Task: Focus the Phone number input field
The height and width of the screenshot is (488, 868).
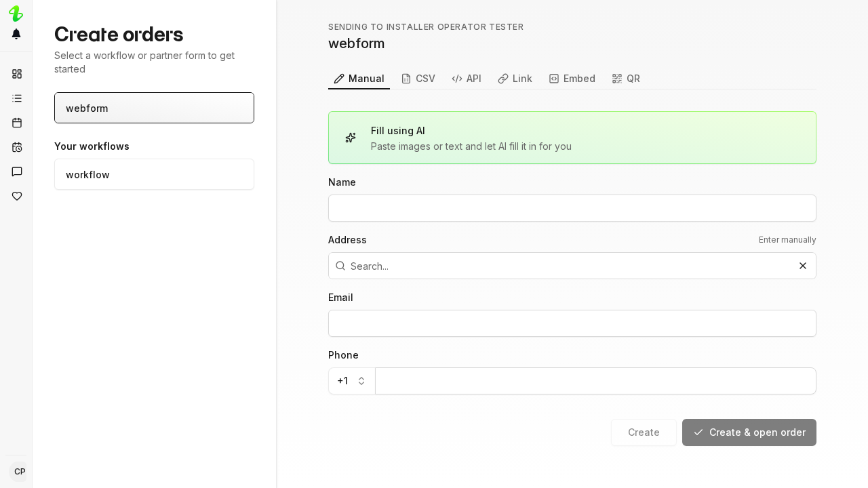Action: click(x=596, y=381)
